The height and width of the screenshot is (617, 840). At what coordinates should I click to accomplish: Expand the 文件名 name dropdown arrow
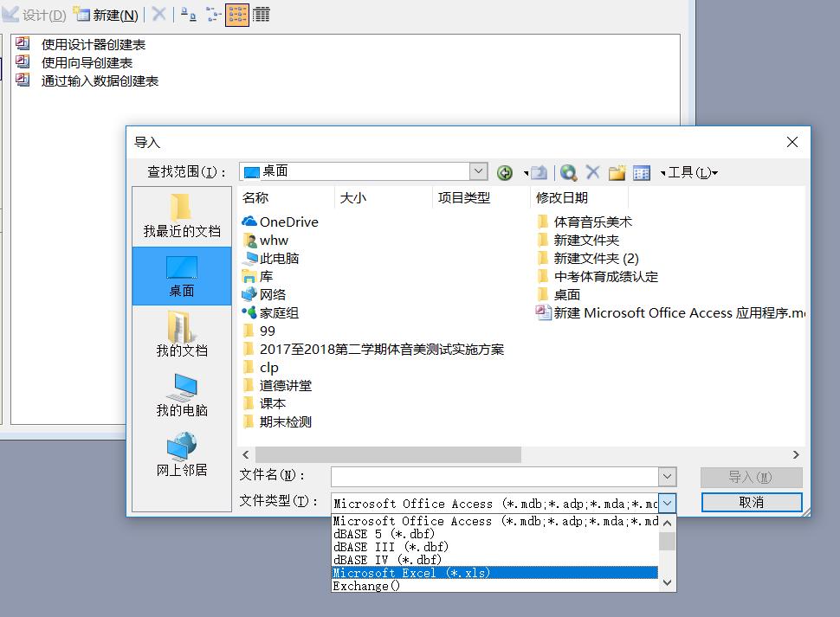pos(667,476)
